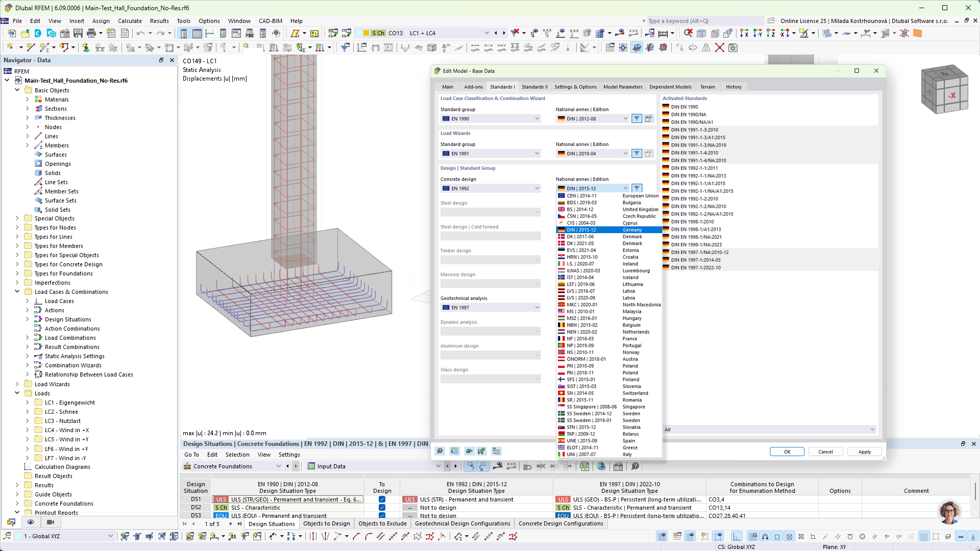
Task: Select the Print icon in the main toolbar
Action: 92,33
